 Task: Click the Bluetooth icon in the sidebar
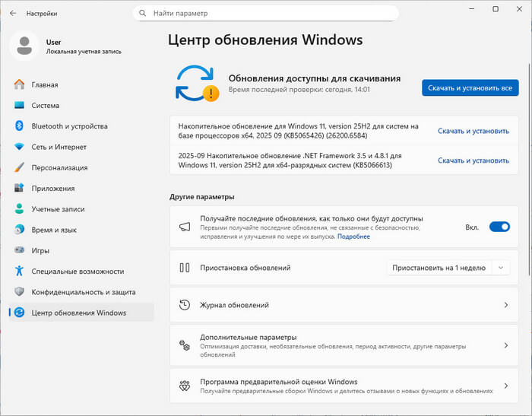[19, 126]
